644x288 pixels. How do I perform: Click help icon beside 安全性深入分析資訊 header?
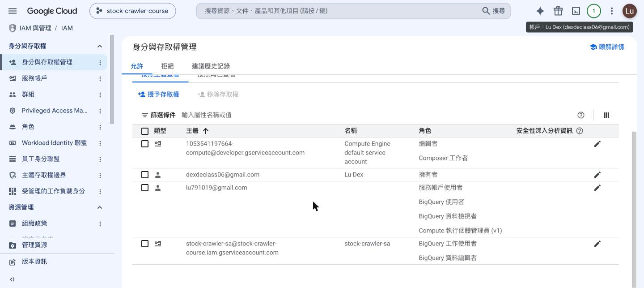pyautogui.click(x=580, y=131)
